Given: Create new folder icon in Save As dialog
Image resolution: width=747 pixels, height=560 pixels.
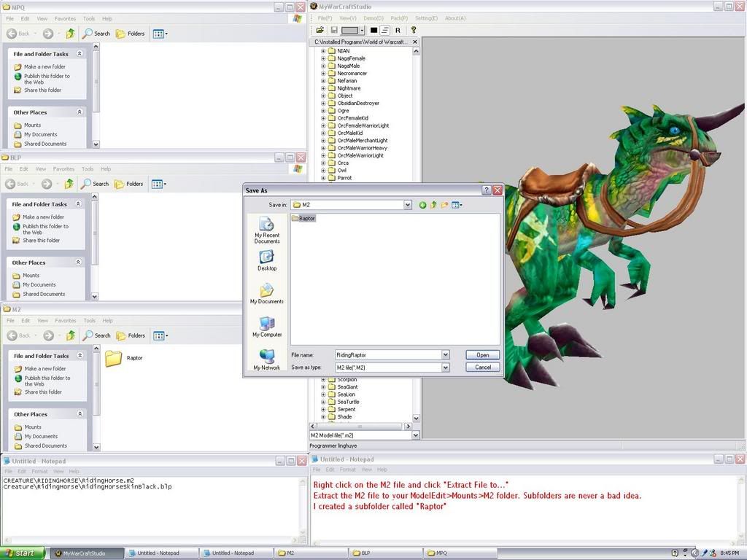Looking at the screenshot, I should tap(444, 205).
